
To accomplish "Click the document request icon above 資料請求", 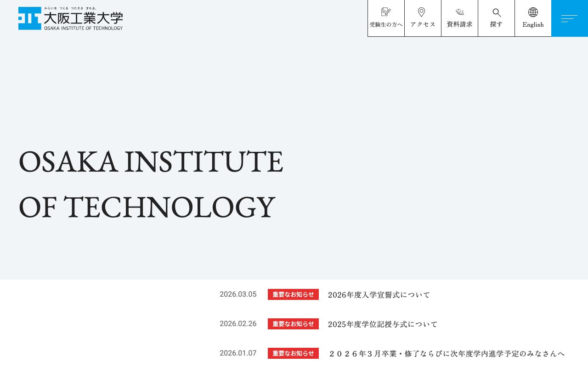I will coord(459,11).
